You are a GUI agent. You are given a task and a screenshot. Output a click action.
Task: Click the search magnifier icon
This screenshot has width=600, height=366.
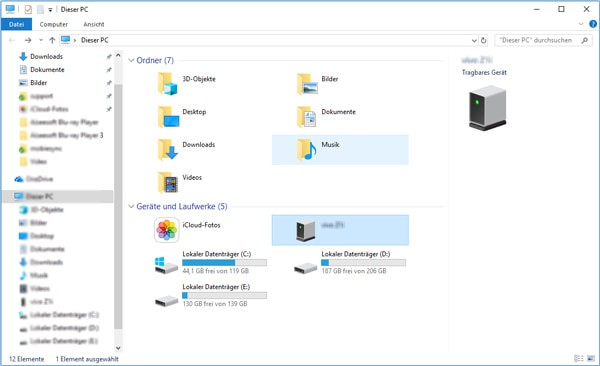584,40
